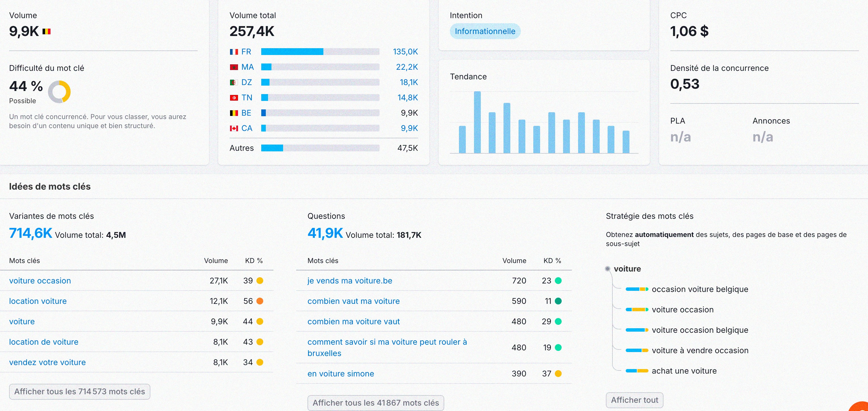Click the Belgium flag beside 9,9K volume

pos(47,32)
